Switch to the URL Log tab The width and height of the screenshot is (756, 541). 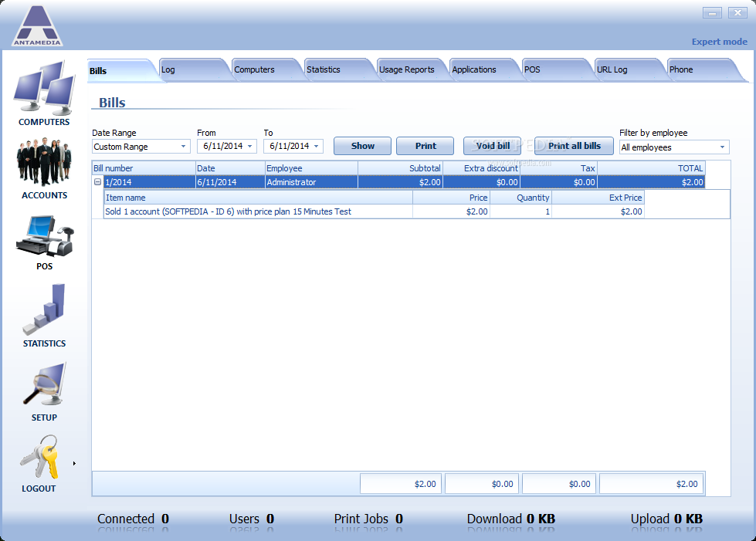tap(629, 70)
